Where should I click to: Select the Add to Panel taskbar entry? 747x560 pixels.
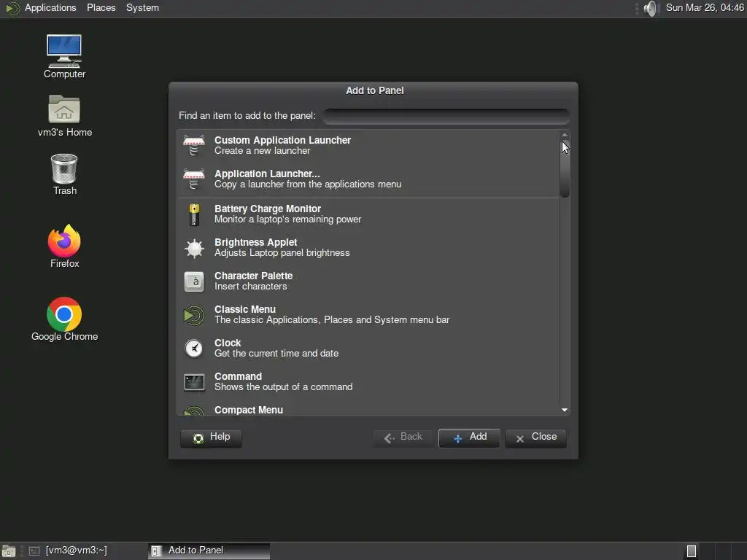(x=209, y=551)
